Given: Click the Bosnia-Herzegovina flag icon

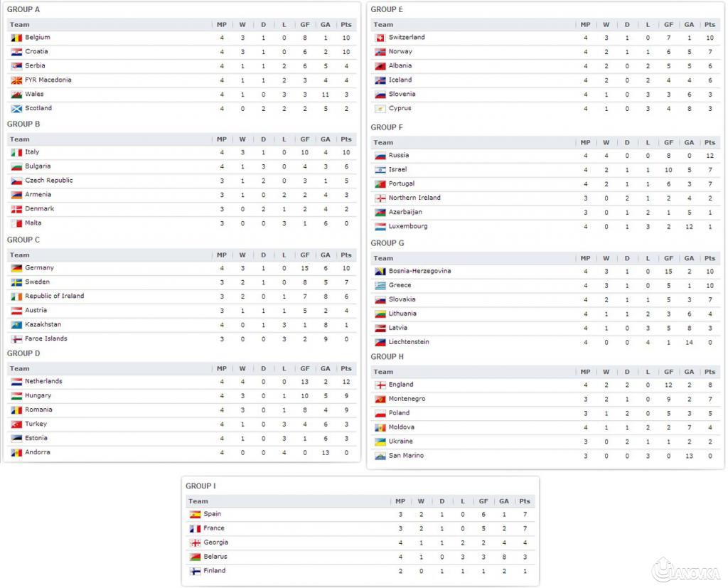Looking at the screenshot, I should pos(380,271).
